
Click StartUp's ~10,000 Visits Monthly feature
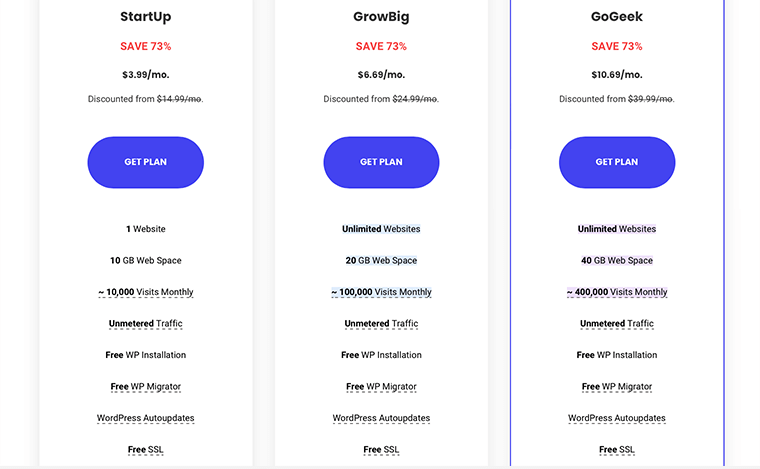[x=146, y=292]
